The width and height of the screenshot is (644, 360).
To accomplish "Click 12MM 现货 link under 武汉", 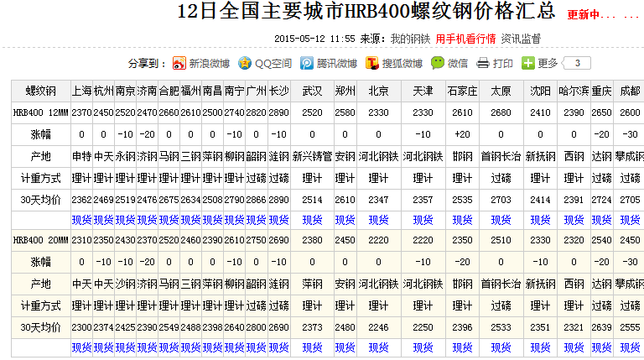I will 312,220.
